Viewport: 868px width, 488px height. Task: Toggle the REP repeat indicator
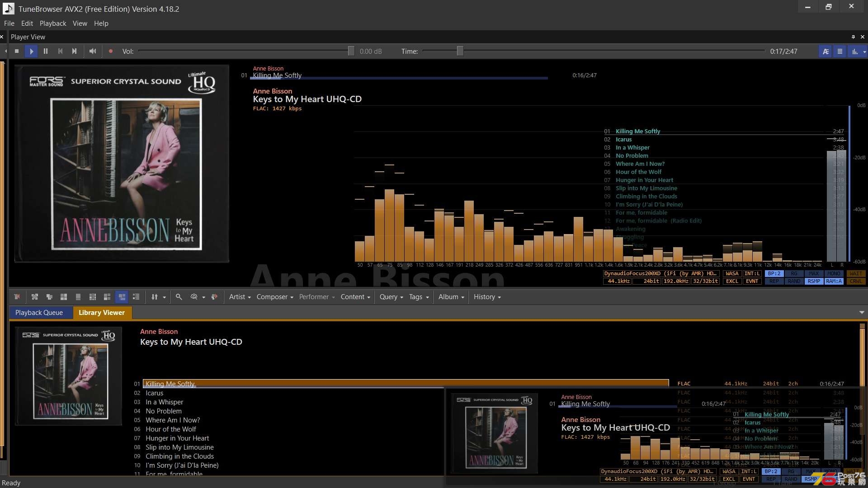(774, 282)
